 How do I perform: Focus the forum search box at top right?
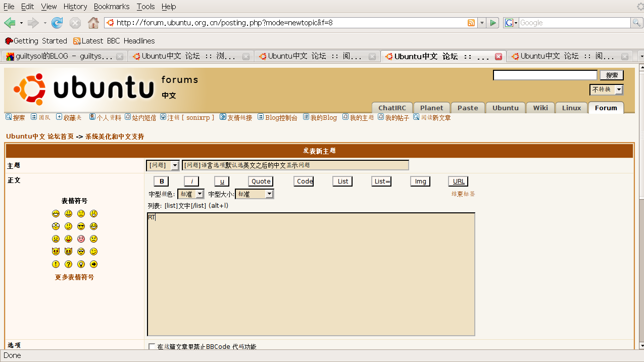545,75
